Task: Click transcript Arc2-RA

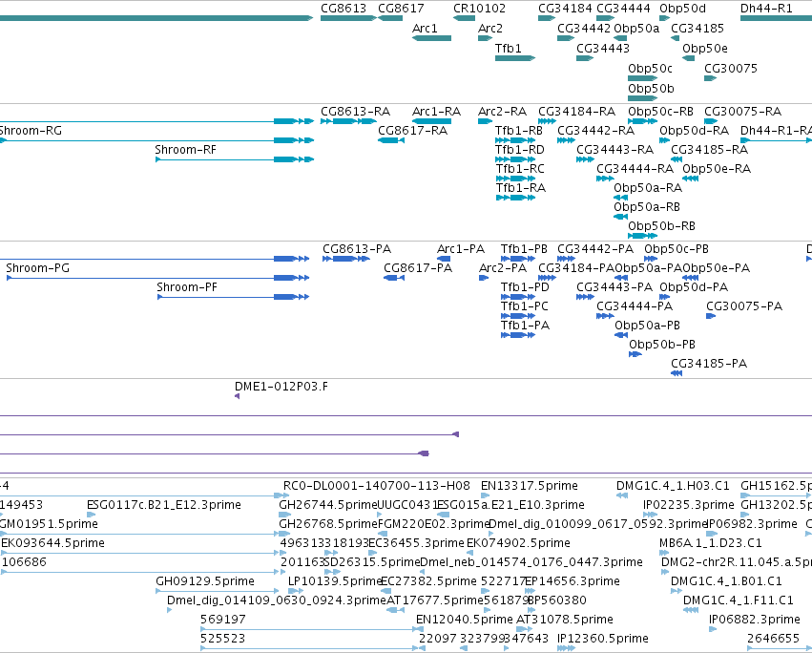Action: pos(486,121)
